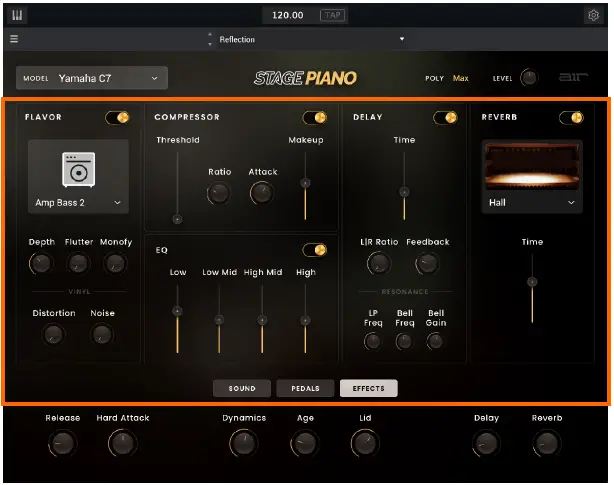
Task: Click the EQ Low Mid slider handle
Action: click(219, 320)
